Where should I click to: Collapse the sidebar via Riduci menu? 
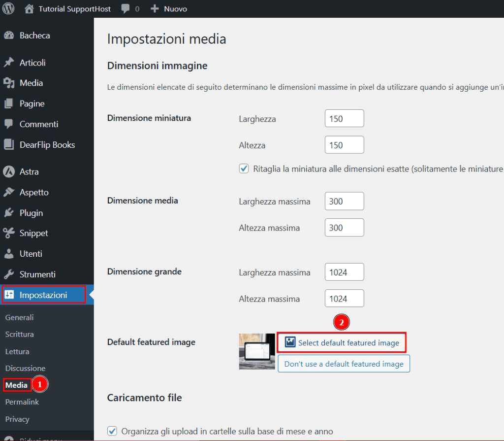click(x=30, y=438)
